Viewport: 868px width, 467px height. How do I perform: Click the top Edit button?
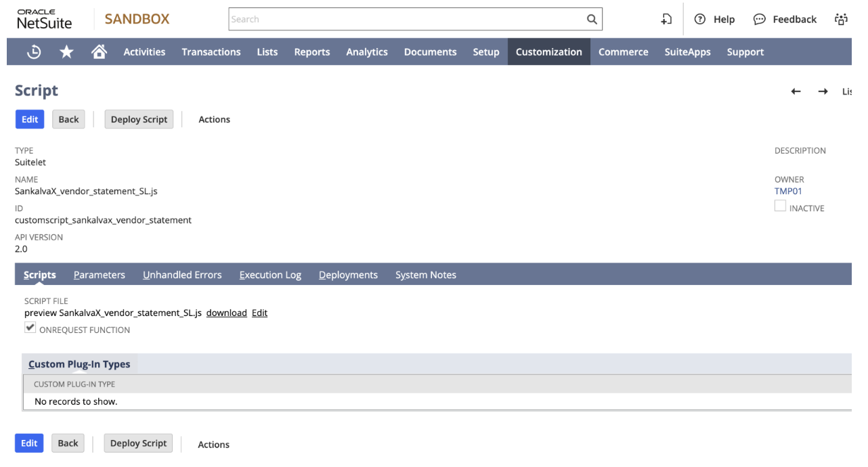[29, 119]
